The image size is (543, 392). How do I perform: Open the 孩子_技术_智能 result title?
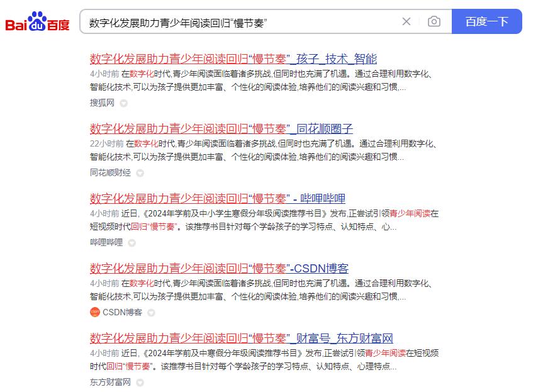tap(233, 59)
